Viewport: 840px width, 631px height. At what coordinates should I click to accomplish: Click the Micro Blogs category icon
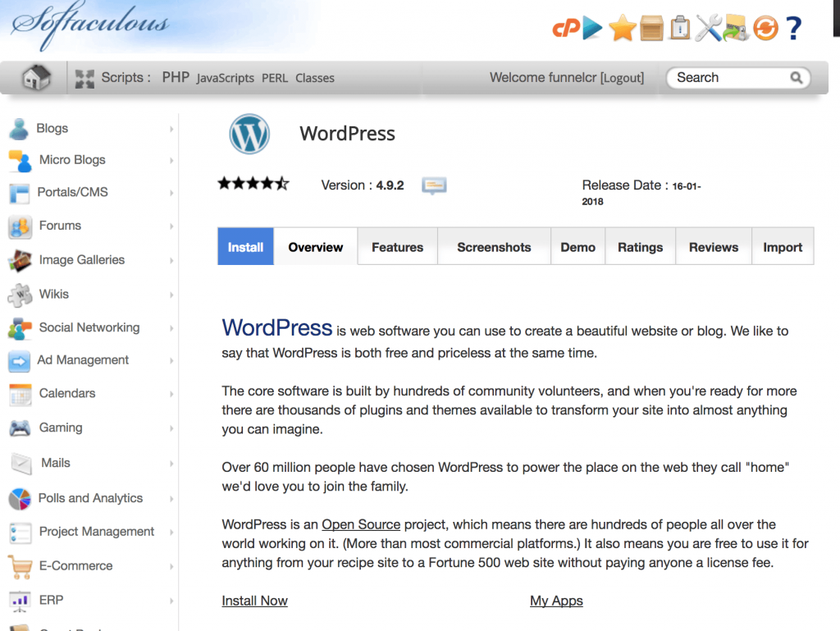(21, 161)
